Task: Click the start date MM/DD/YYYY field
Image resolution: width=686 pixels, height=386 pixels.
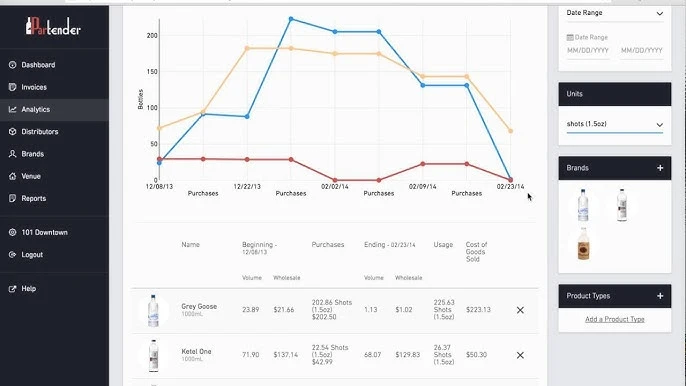Action: 588,51
